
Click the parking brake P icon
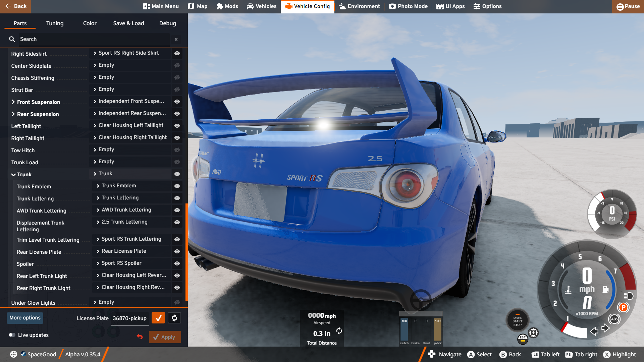click(x=623, y=307)
